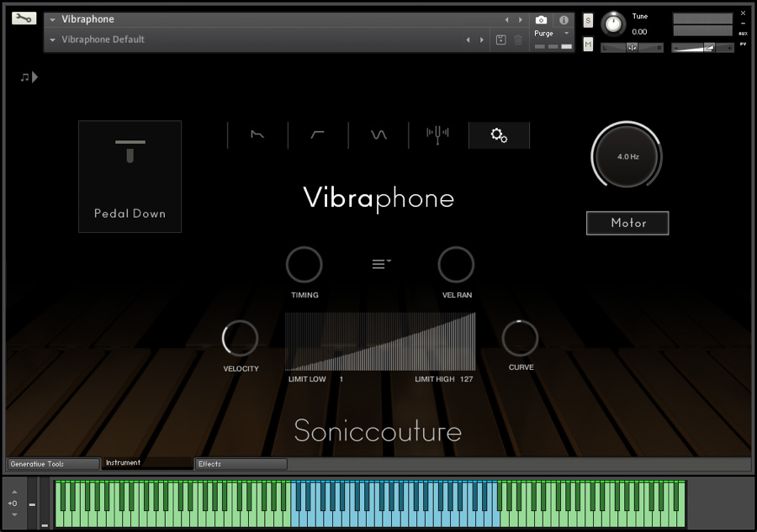Click the TIMING knob
Image resolution: width=757 pixels, height=532 pixels.
point(304,264)
